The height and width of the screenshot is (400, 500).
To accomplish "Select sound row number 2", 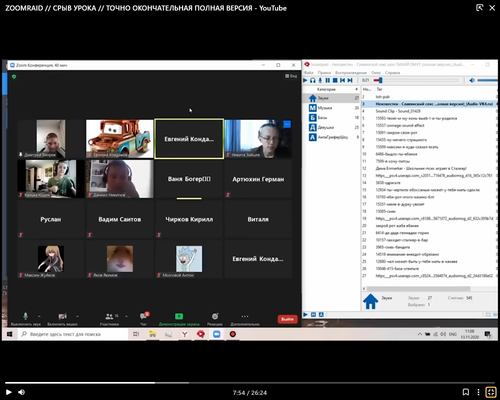I will coord(429,97).
